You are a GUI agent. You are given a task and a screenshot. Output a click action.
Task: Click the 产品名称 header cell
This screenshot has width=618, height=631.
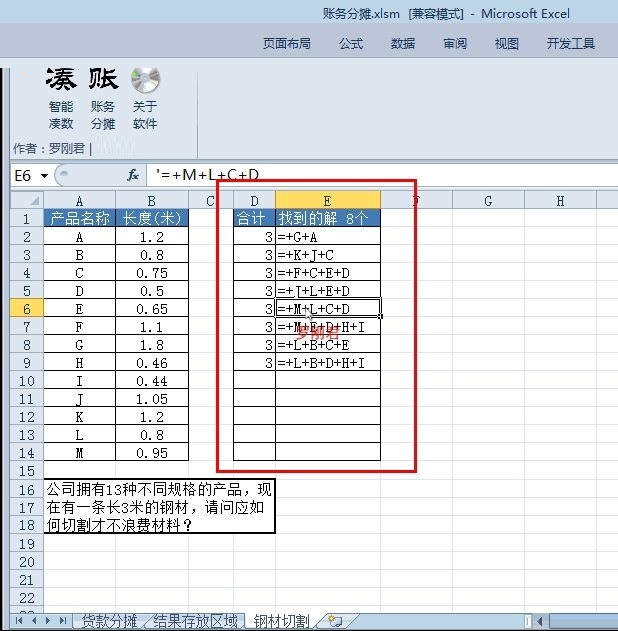[79, 218]
